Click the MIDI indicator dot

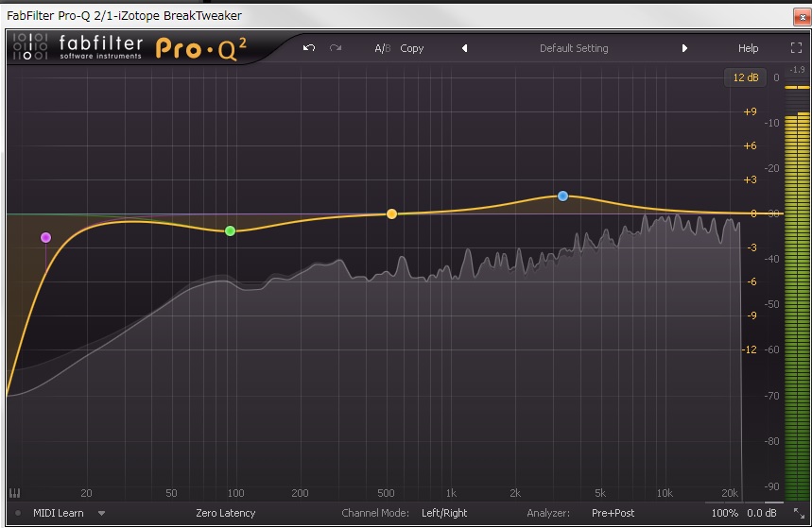point(18,513)
